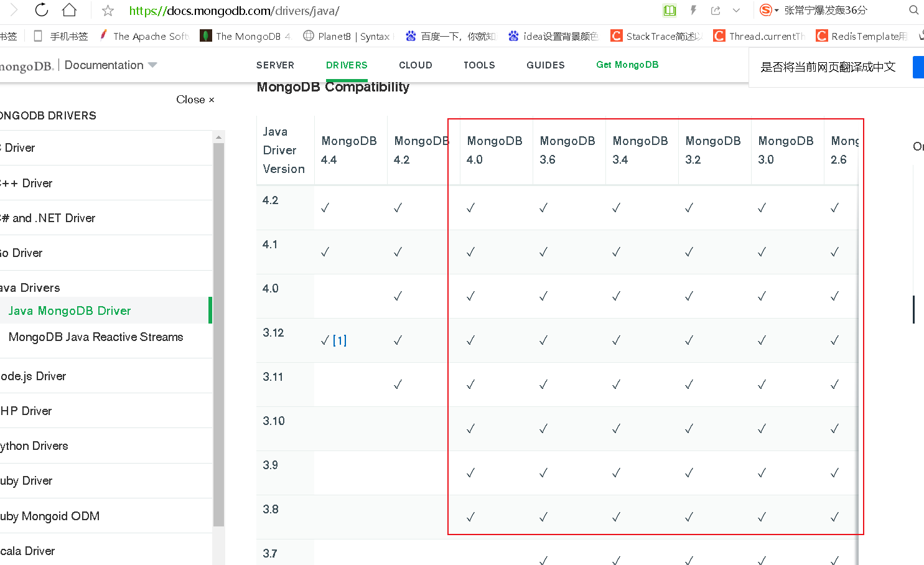The height and width of the screenshot is (565, 924).
Task: Click the 3.8 driver version row label
Action: coord(270,510)
